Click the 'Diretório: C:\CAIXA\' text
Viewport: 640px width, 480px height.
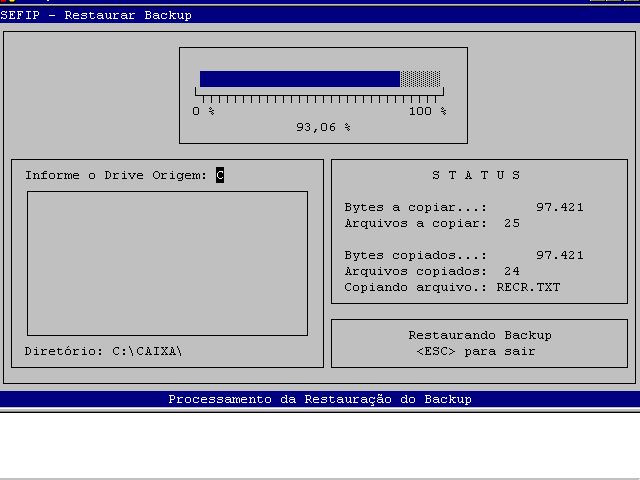pyautogui.click(x=103, y=351)
